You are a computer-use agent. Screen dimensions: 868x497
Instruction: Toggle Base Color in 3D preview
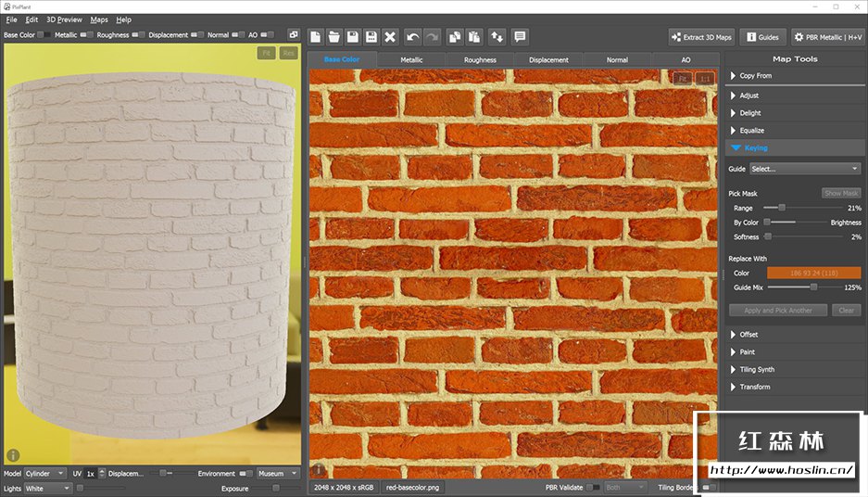pos(44,35)
